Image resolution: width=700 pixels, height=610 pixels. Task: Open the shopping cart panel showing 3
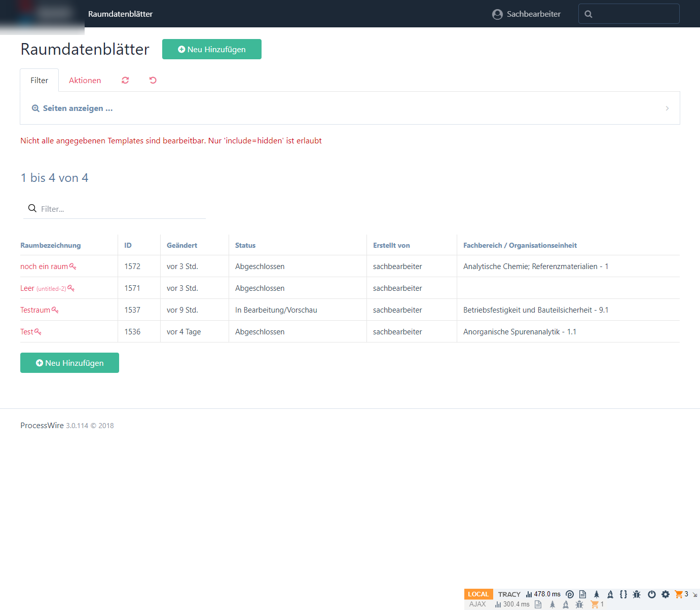(x=679, y=594)
